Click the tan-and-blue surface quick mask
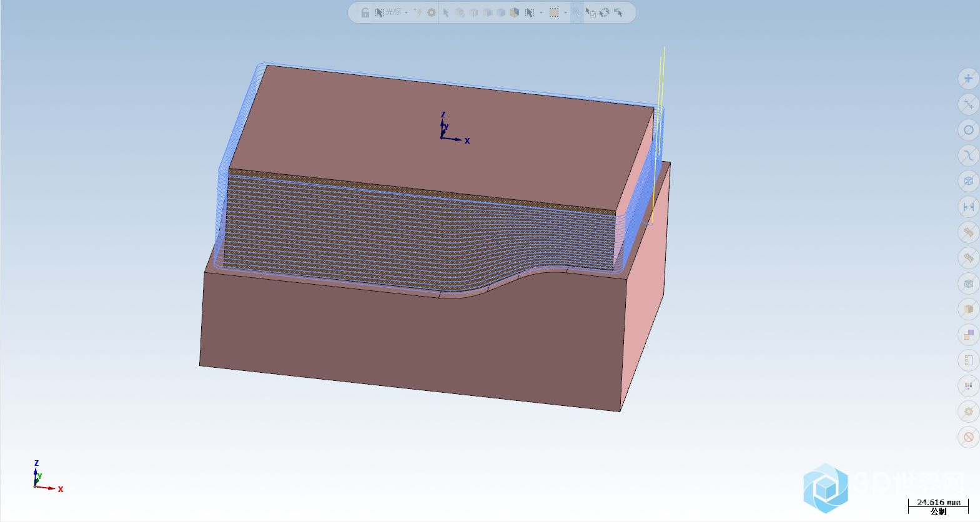Image resolution: width=980 pixels, height=522 pixels. 968,258
